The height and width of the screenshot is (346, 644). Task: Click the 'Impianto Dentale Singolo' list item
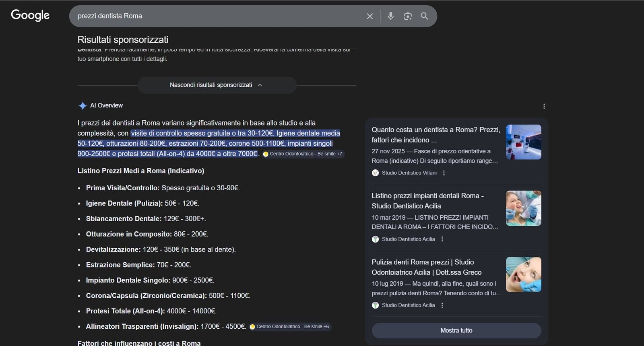pyautogui.click(x=150, y=280)
